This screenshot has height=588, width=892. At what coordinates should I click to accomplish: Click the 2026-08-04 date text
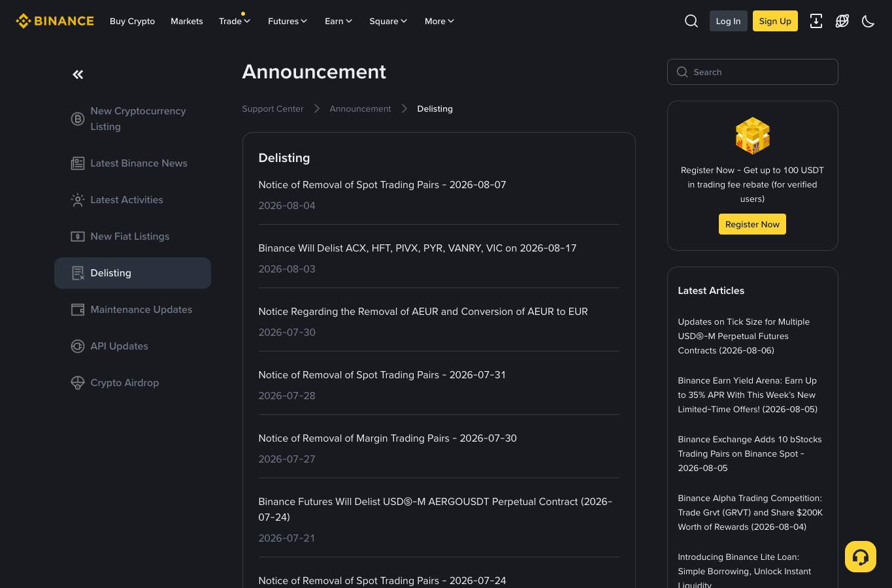tap(287, 206)
